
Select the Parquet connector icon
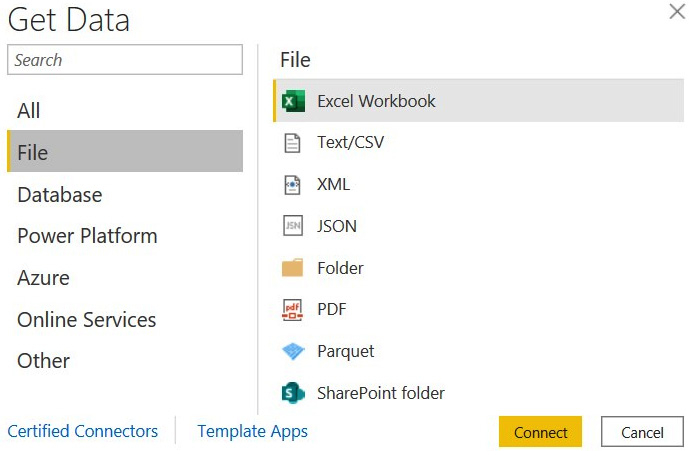coord(293,351)
